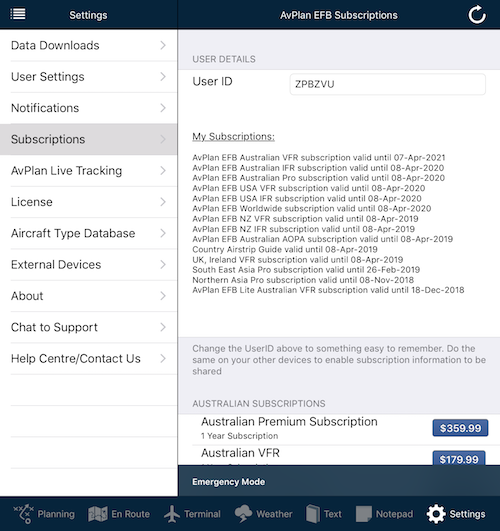Click the USA IFR subscription line
Image resolution: width=500 pixels, height=531 pixels.
tap(307, 198)
